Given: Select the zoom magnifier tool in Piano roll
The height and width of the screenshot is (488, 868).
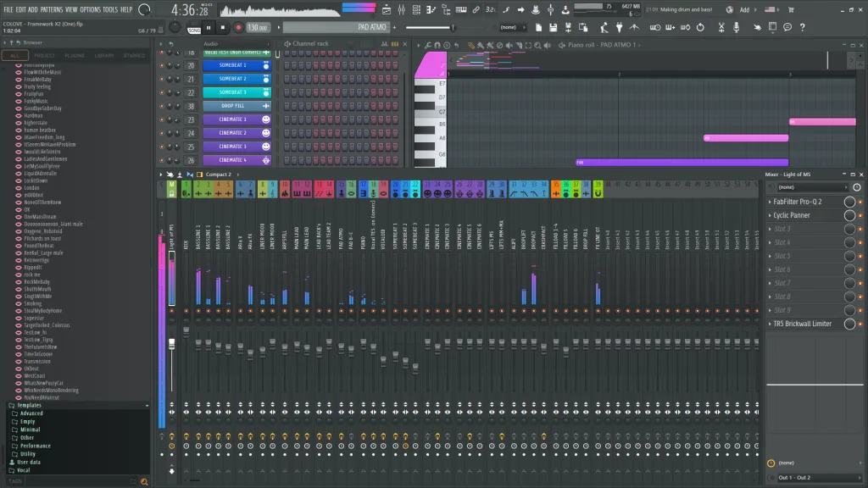Looking at the screenshot, I should (x=537, y=46).
